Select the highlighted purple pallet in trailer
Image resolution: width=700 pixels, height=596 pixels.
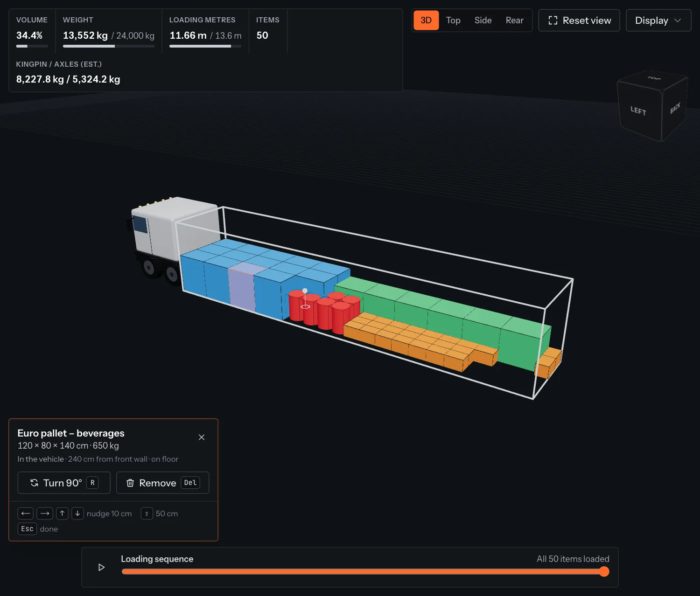pos(242,287)
